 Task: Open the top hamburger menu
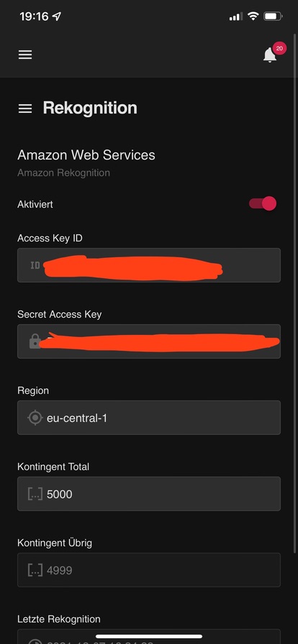click(25, 55)
